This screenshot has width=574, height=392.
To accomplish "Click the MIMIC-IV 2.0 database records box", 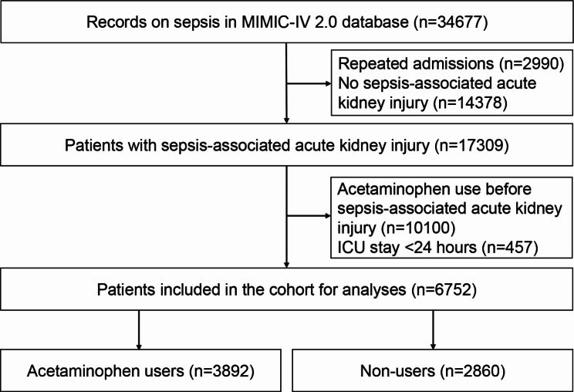I will (287, 20).
